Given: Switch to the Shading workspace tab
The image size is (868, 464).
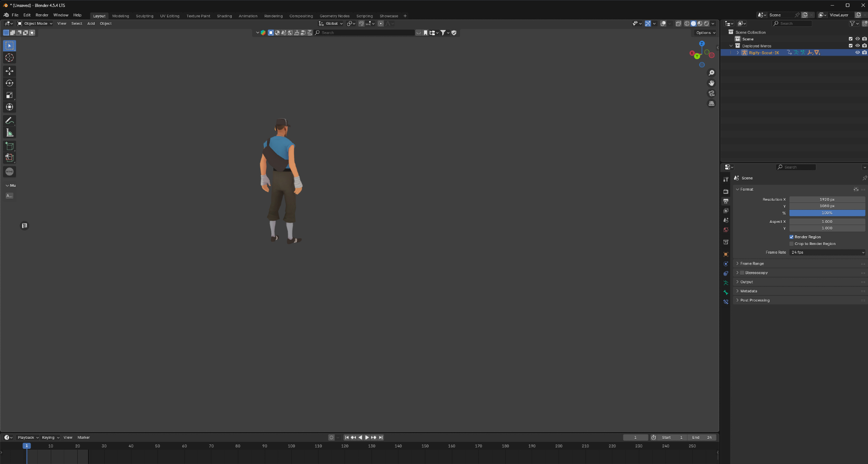Looking at the screenshot, I should (x=224, y=16).
